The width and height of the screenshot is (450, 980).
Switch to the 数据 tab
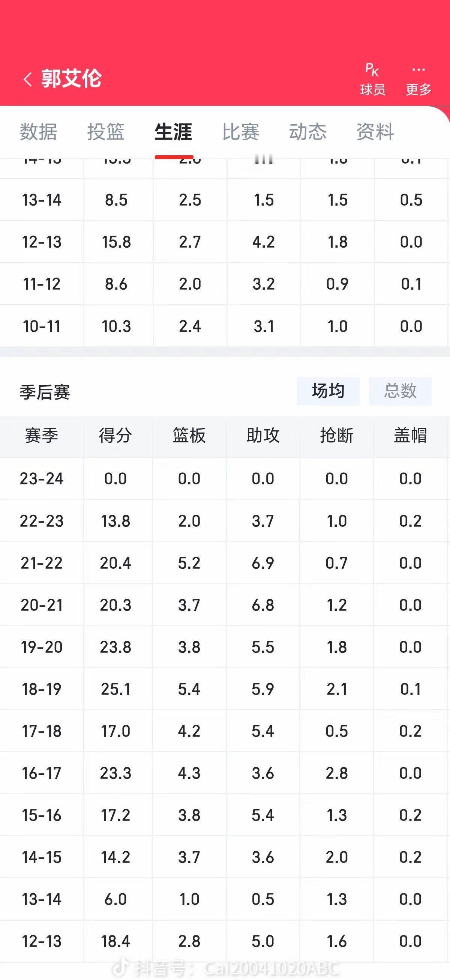(38, 132)
